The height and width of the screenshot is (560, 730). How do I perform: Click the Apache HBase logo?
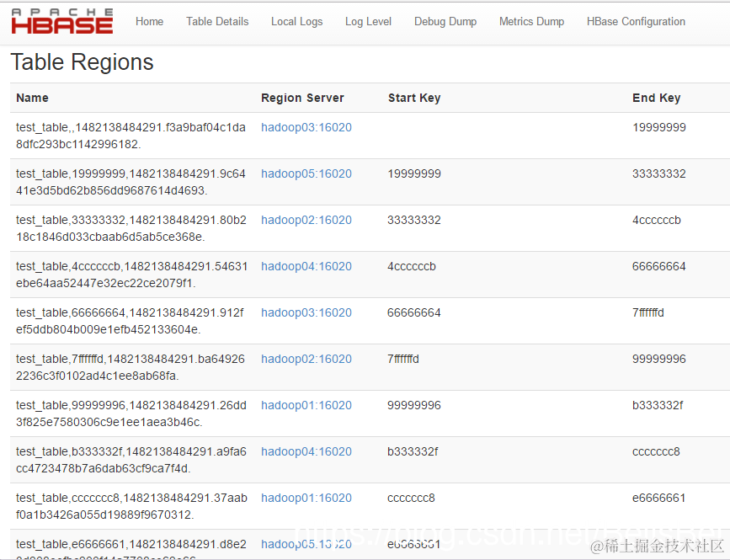click(x=62, y=21)
